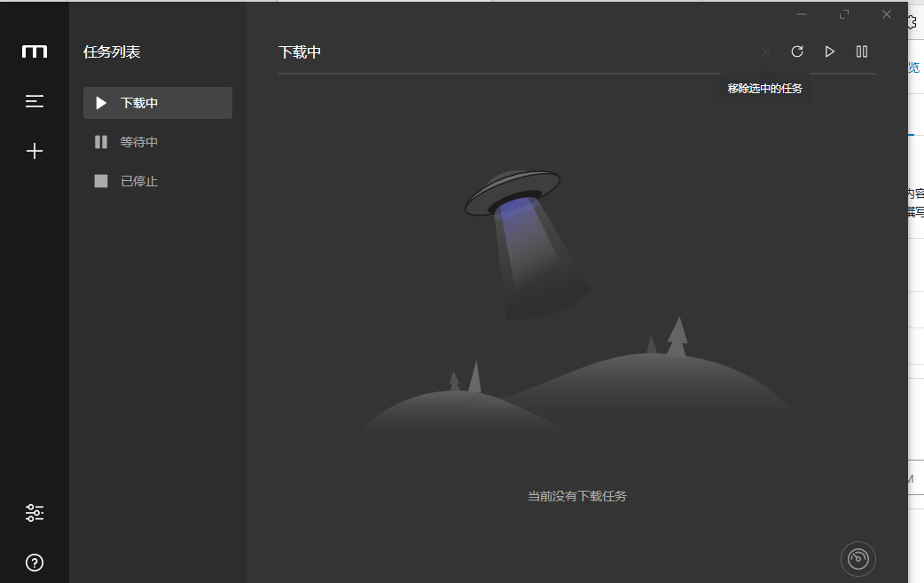Select the 下载中 task category
Screen dimensions: 924x583
tap(157, 103)
